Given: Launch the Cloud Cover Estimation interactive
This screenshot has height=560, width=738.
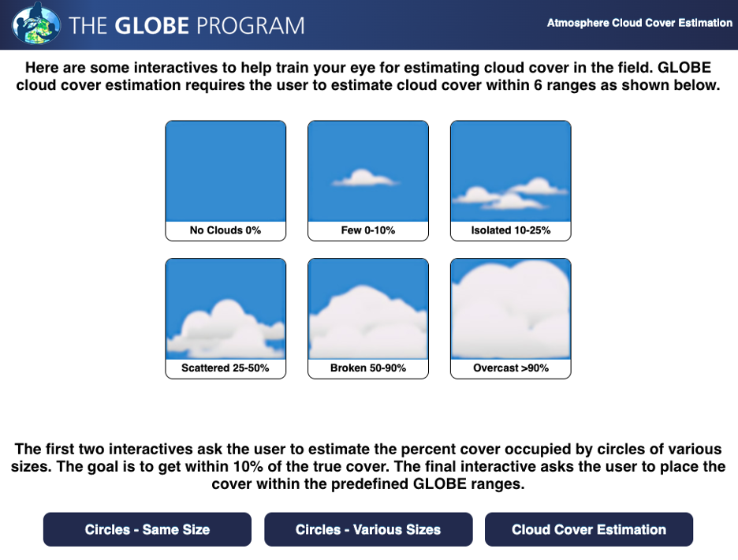Looking at the screenshot, I should click(589, 529).
